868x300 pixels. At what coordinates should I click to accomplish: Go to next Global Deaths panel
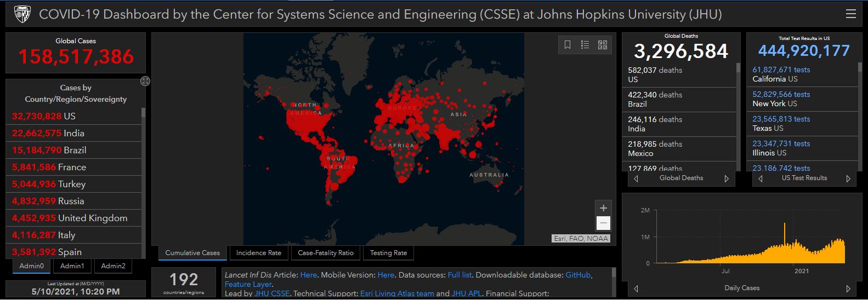point(727,178)
